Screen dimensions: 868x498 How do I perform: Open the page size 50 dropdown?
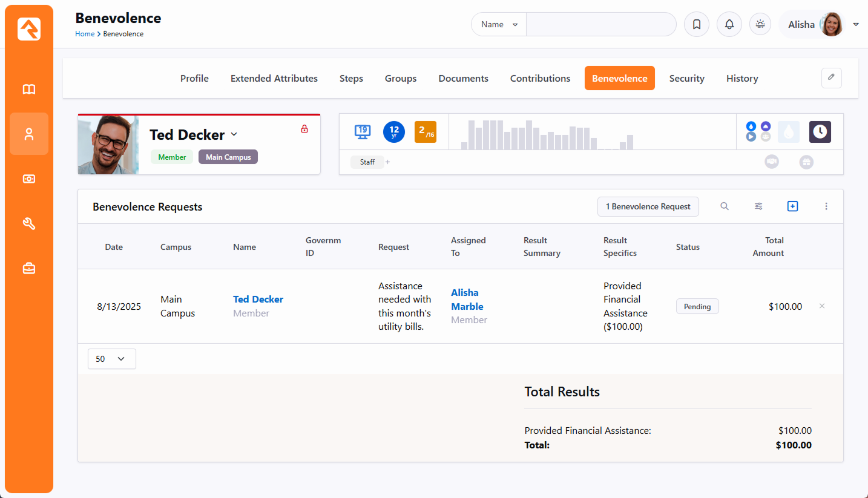click(112, 359)
